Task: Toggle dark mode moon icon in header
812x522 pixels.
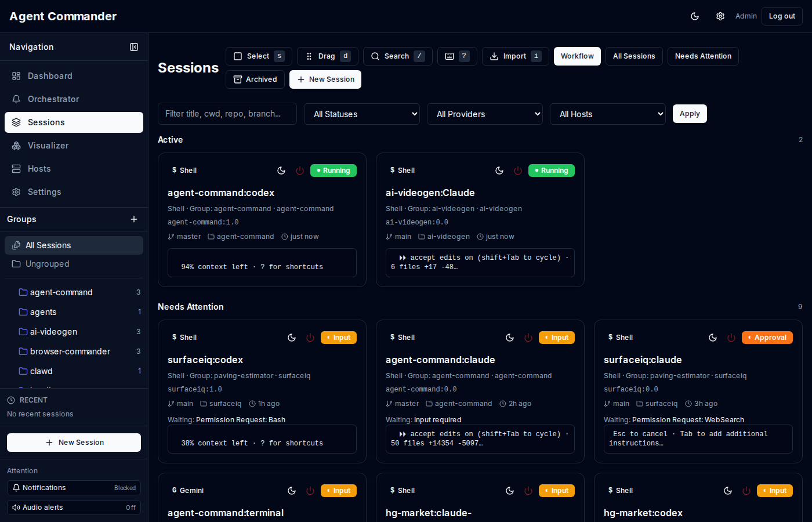Action: [695, 16]
